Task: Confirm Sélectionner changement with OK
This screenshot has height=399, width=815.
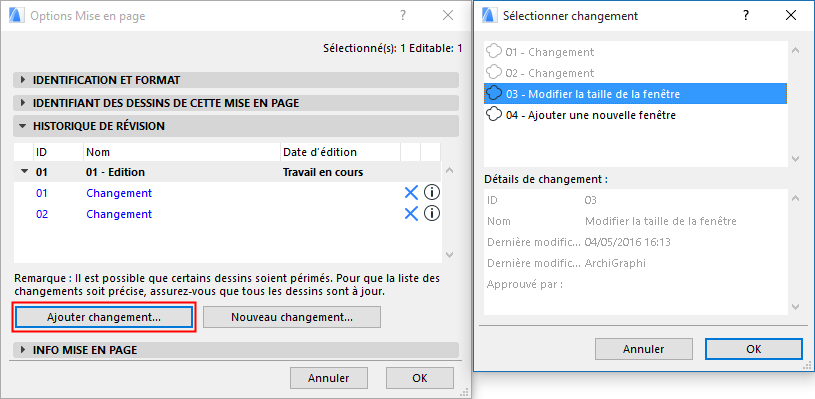Action: (x=754, y=349)
